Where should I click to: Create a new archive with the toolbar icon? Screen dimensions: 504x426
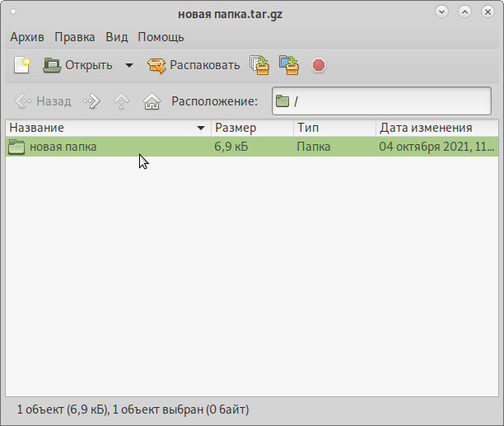point(22,65)
